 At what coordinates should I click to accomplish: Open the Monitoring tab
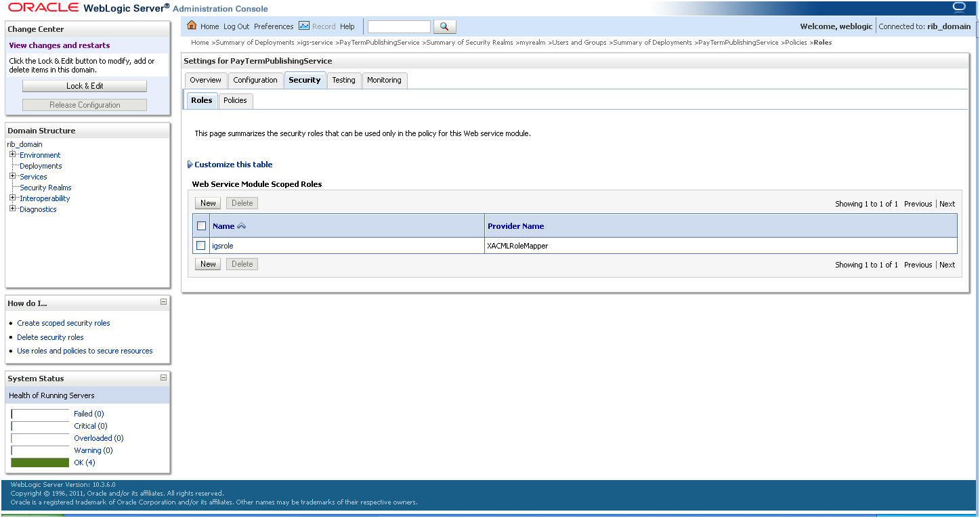tap(385, 80)
